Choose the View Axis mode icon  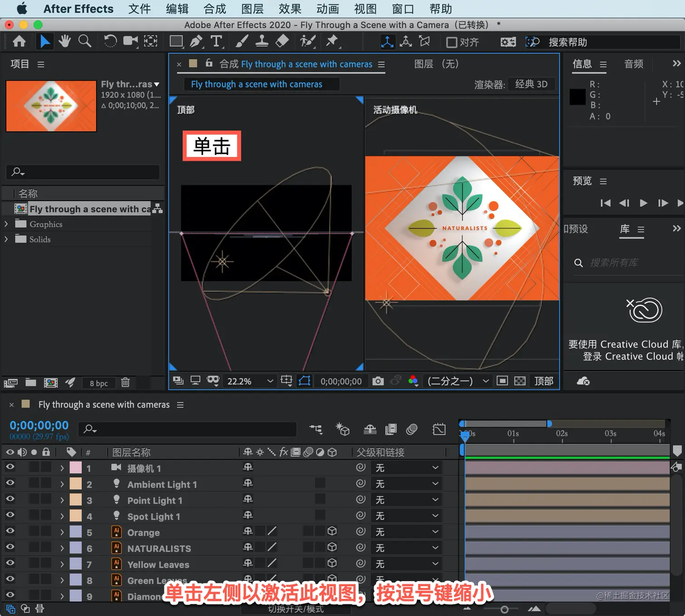[425, 42]
